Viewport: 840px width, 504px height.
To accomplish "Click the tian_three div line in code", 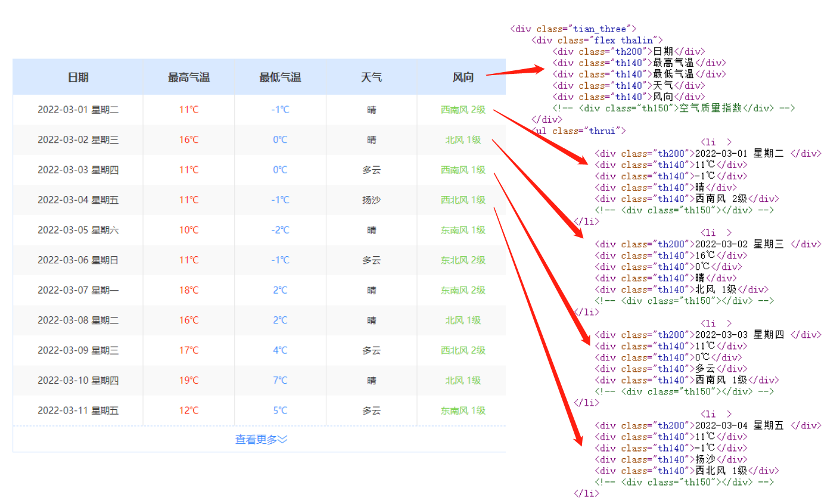I will (573, 29).
